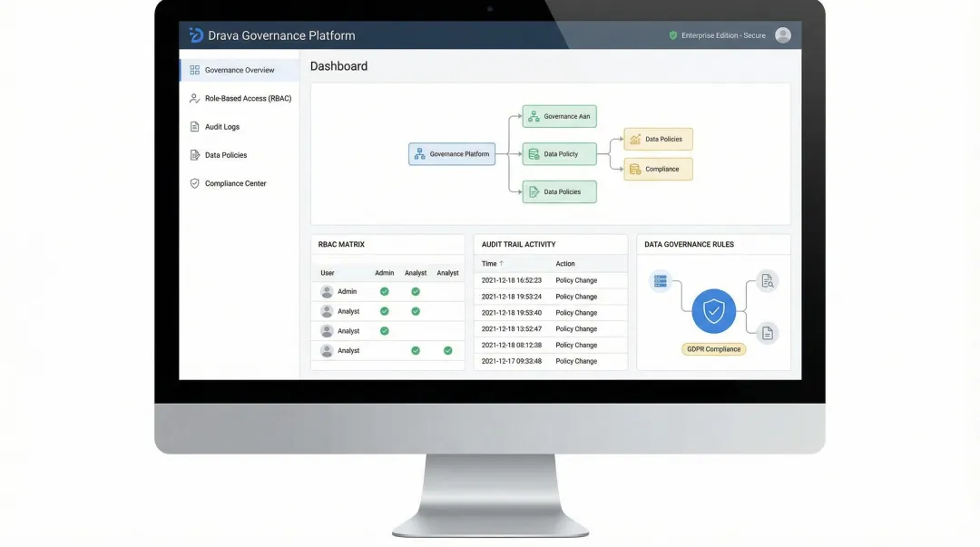Expand the Governance Platform node

point(452,153)
